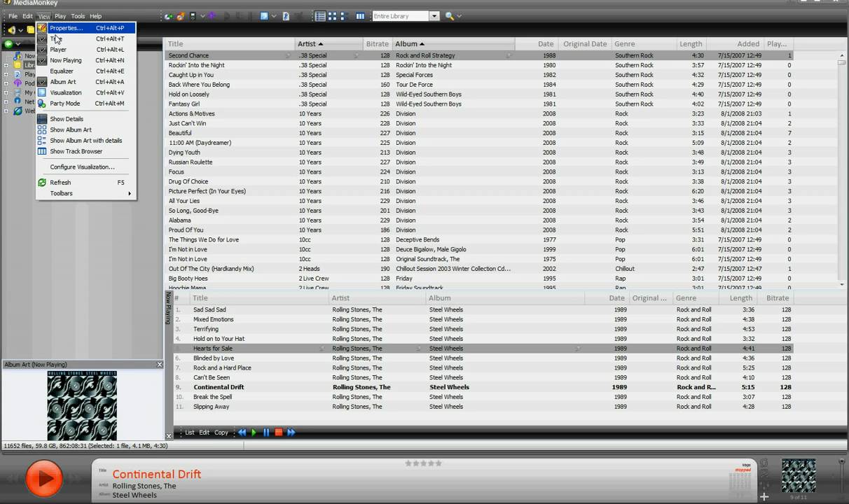Enable Visualization from View menu

coord(85,92)
